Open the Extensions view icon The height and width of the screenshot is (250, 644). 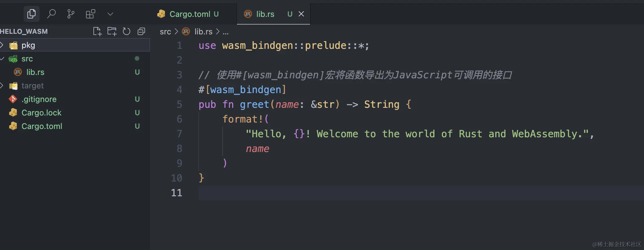click(90, 14)
